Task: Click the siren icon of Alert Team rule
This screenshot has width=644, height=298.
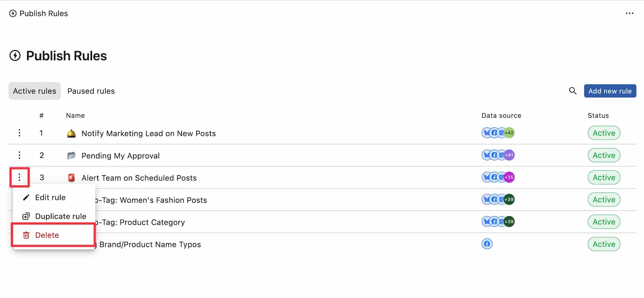Action: (71, 178)
